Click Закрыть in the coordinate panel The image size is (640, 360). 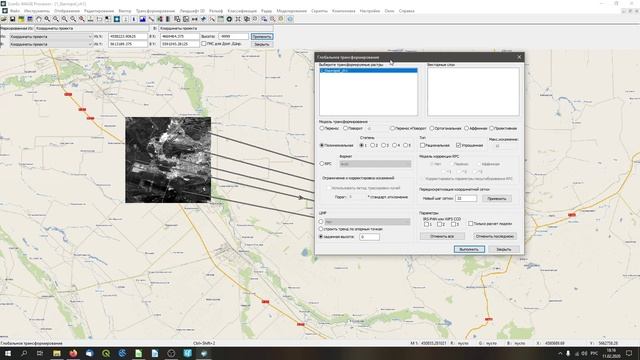[262, 44]
